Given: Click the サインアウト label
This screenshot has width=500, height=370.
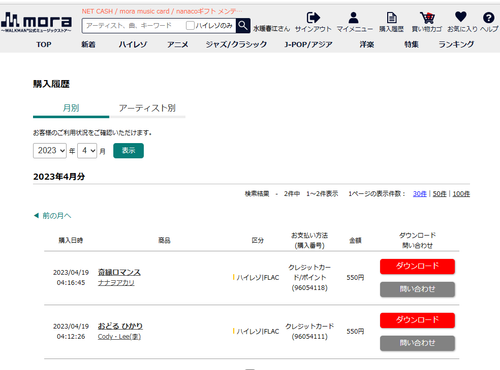Looking at the screenshot, I should point(313,29).
